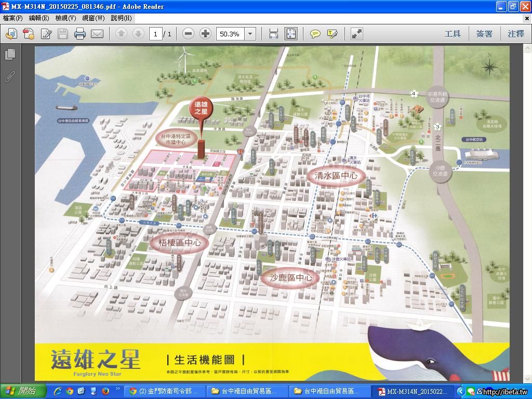Image resolution: width=532 pixels, height=399 pixels.
Task: Expand the zoom percentage dropdown
Action: [250, 34]
